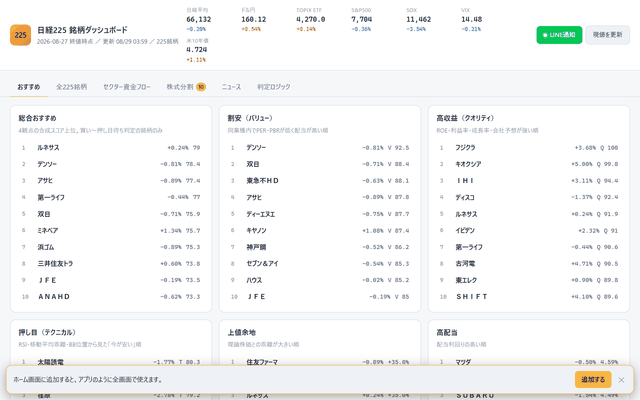The image size is (640, 400).
Task: Open JFE row with V 85
Action: click(x=320, y=297)
